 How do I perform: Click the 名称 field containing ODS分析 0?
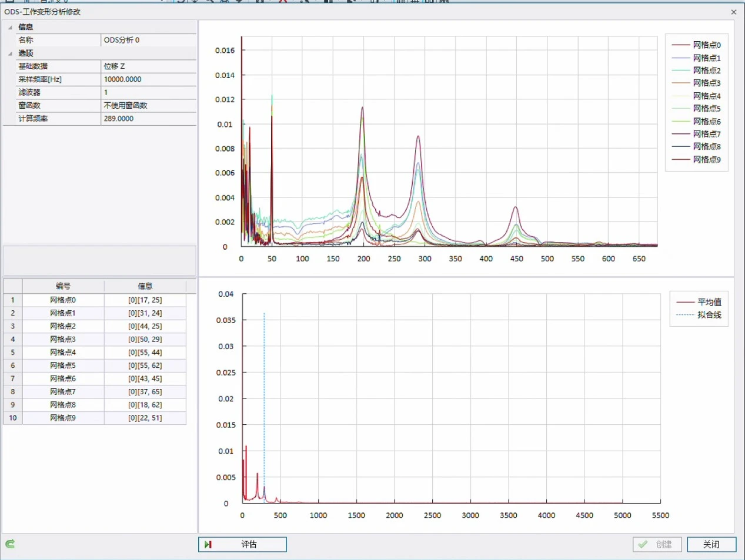pos(148,40)
